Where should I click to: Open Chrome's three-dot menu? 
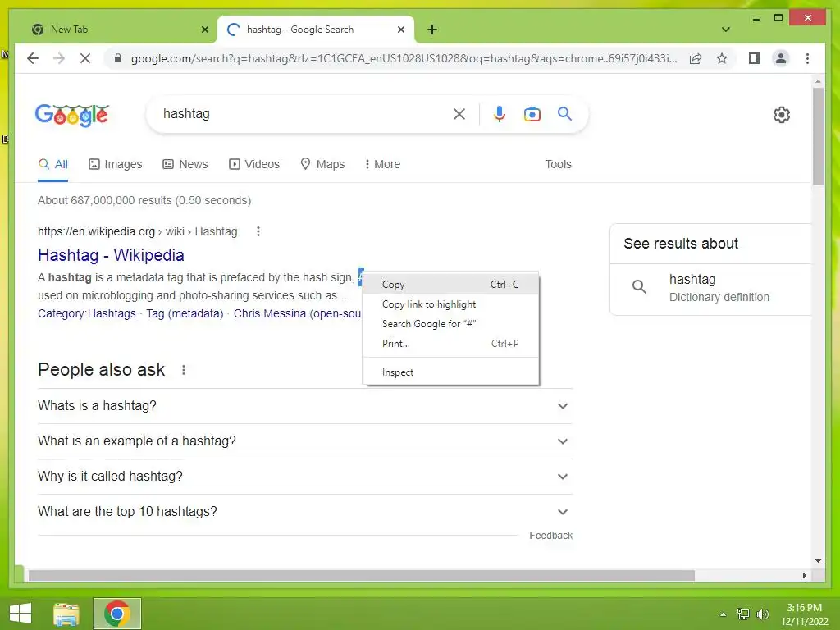pyautogui.click(x=807, y=58)
